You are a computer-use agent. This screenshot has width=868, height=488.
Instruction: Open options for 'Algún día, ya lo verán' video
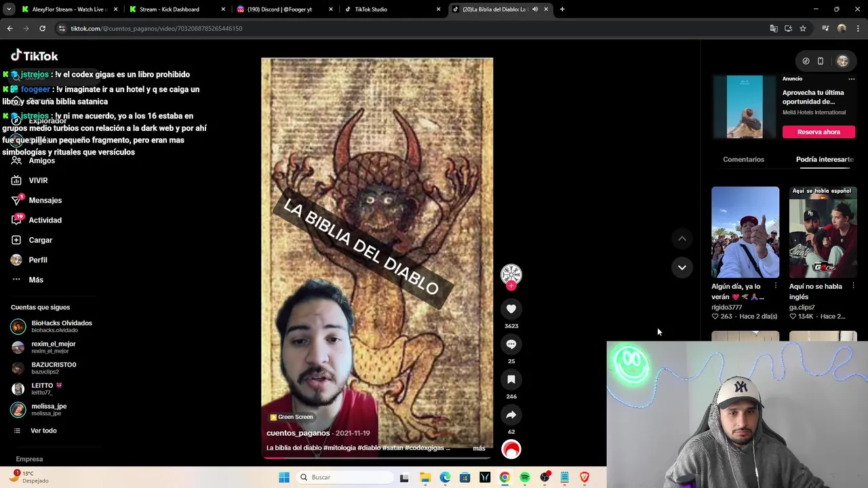point(776,286)
